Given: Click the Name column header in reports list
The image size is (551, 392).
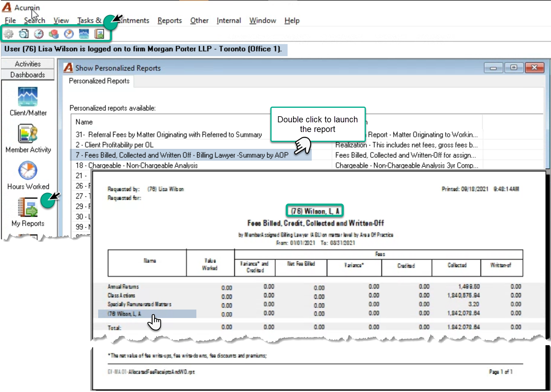Looking at the screenshot, I should click(x=84, y=122).
